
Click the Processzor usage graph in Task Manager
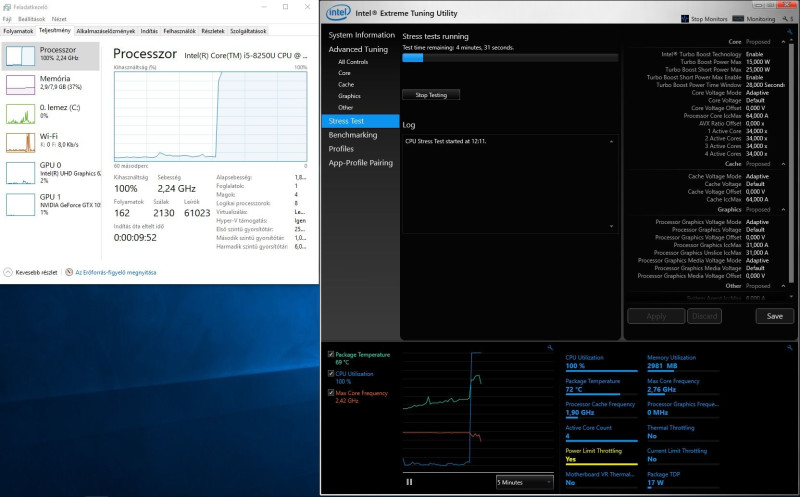[x=211, y=116]
